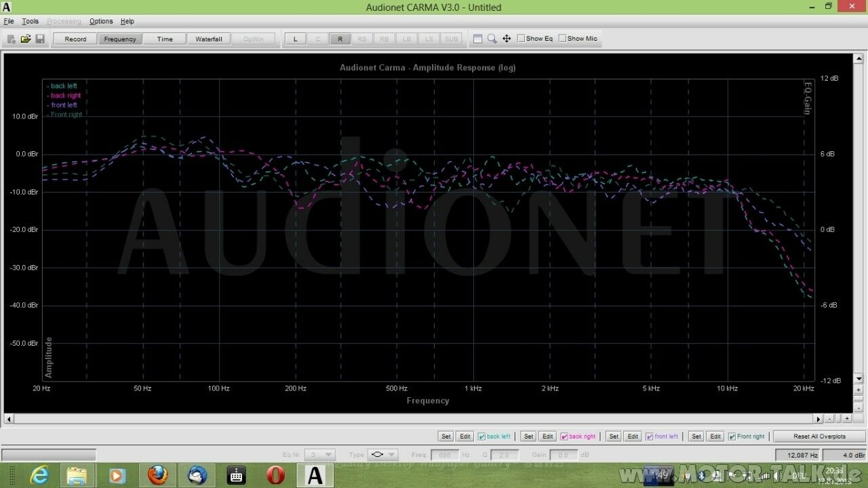This screenshot has width=868, height=488.
Task: Open the media player taskbar icon
Action: (117, 475)
